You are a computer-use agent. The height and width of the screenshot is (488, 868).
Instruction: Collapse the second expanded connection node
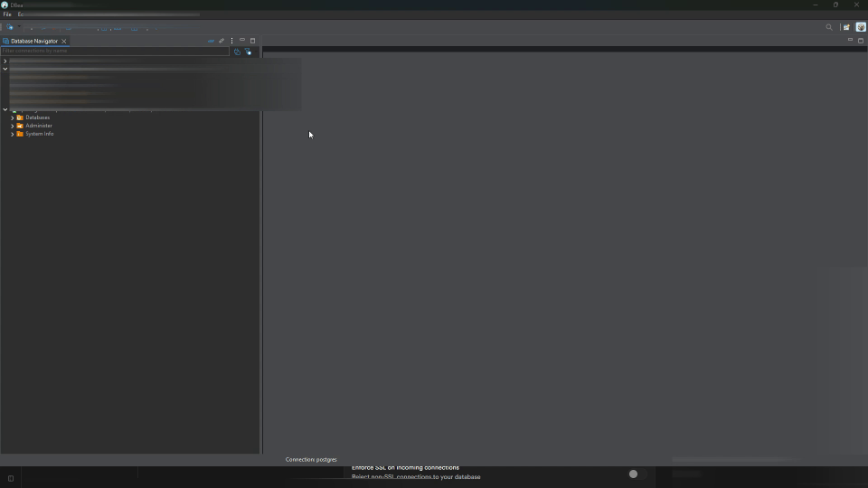click(5, 70)
